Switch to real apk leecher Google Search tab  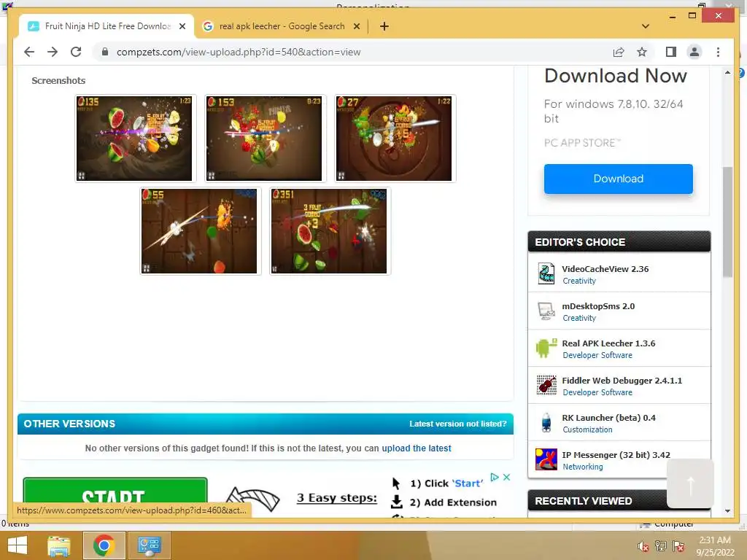[281, 26]
